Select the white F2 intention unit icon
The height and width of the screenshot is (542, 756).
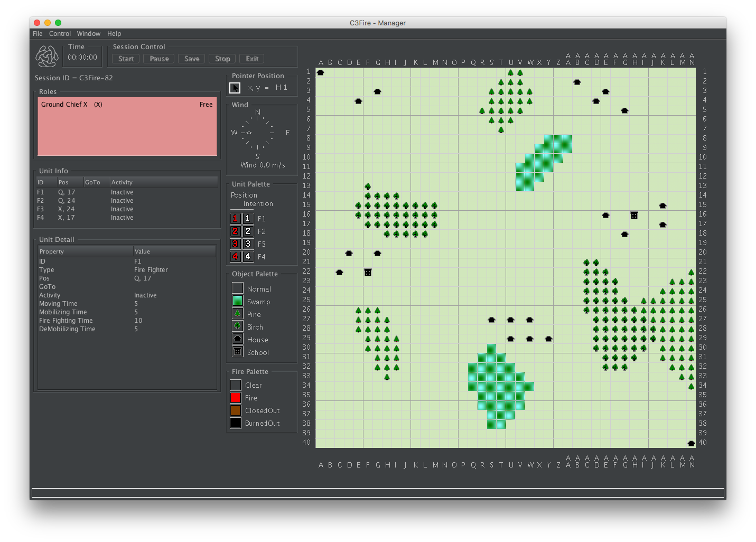coord(248,231)
